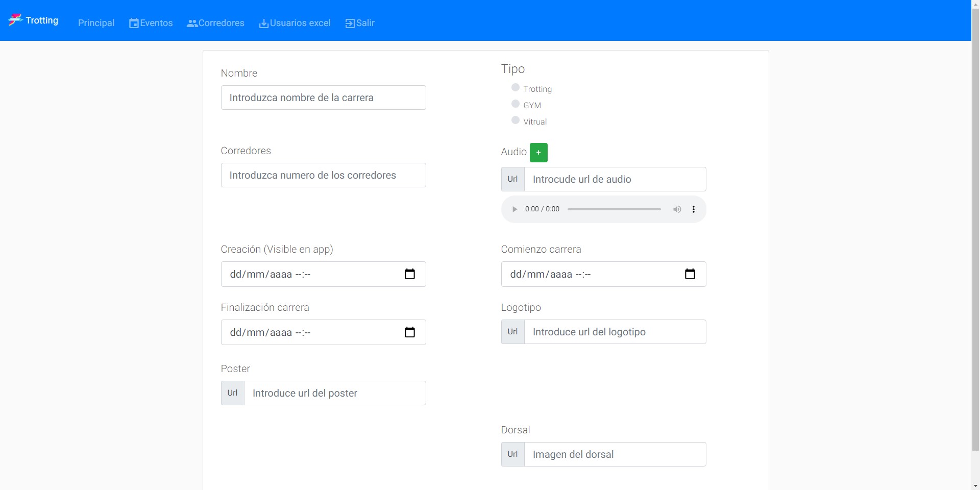Focus the race name input field

pyautogui.click(x=324, y=97)
